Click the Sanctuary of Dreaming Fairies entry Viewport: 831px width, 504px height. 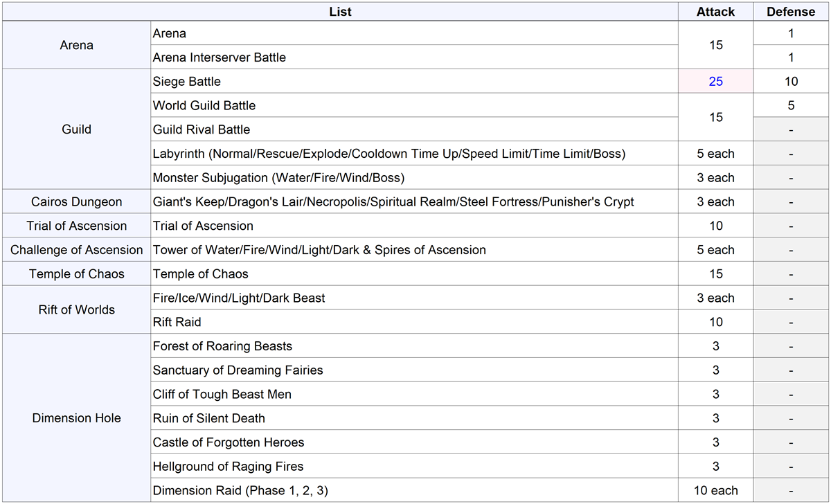coord(238,370)
